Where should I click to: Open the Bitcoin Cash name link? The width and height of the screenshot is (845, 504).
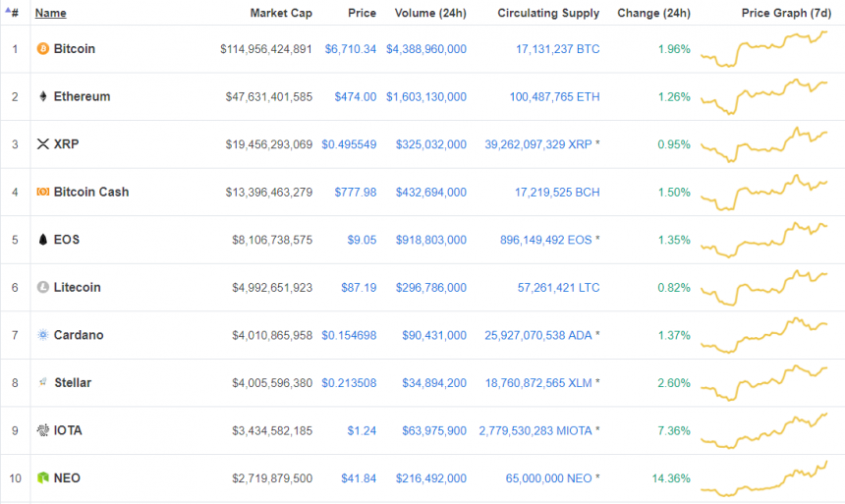pos(91,192)
